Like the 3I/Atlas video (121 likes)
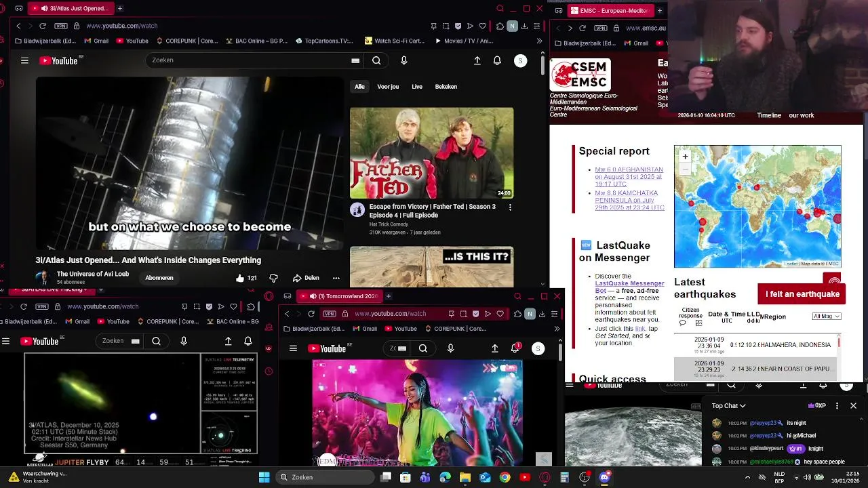This screenshot has height=488, width=868. click(246, 278)
